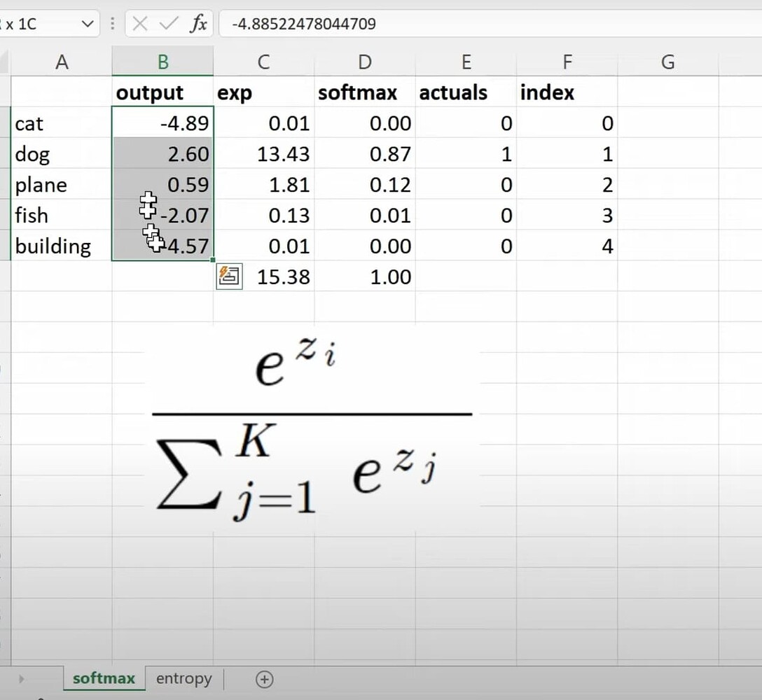
Task: Click the sheet navigation arrow at bottom left
Action: (21, 678)
